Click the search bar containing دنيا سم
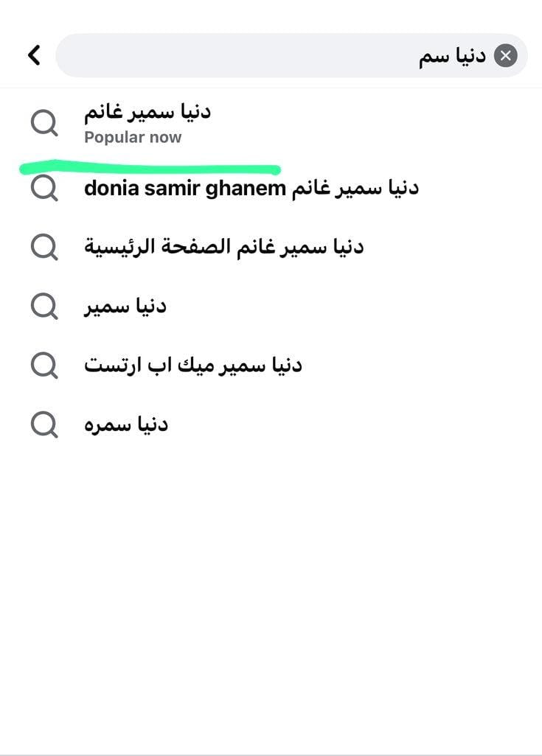This screenshot has height=756, width=542. [x=295, y=55]
